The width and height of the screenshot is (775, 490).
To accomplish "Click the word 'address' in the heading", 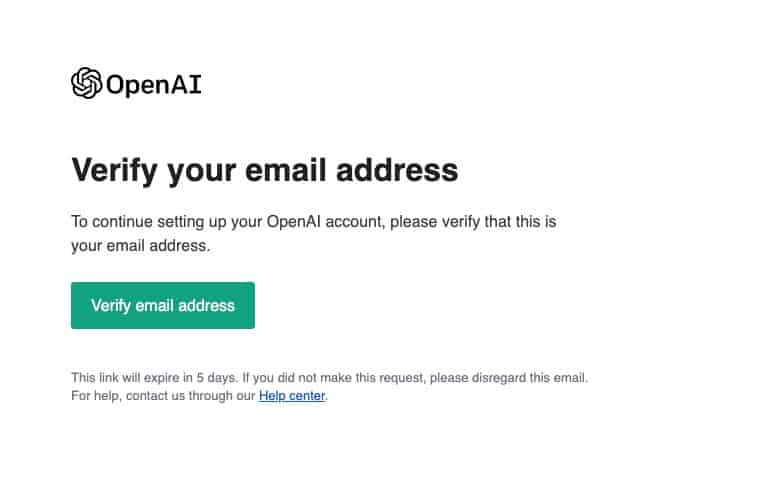I will (x=401, y=170).
